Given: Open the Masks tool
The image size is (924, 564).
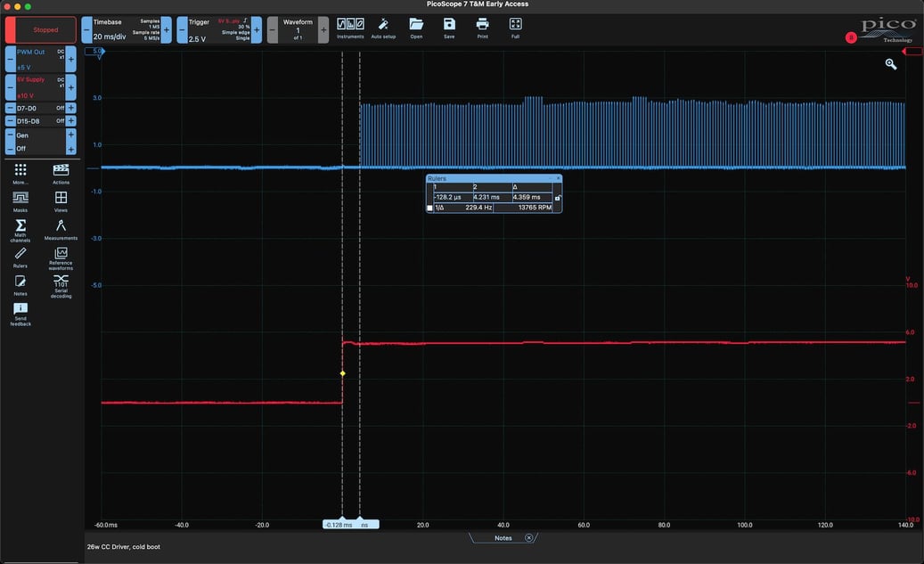Looking at the screenshot, I should click(20, 201).
